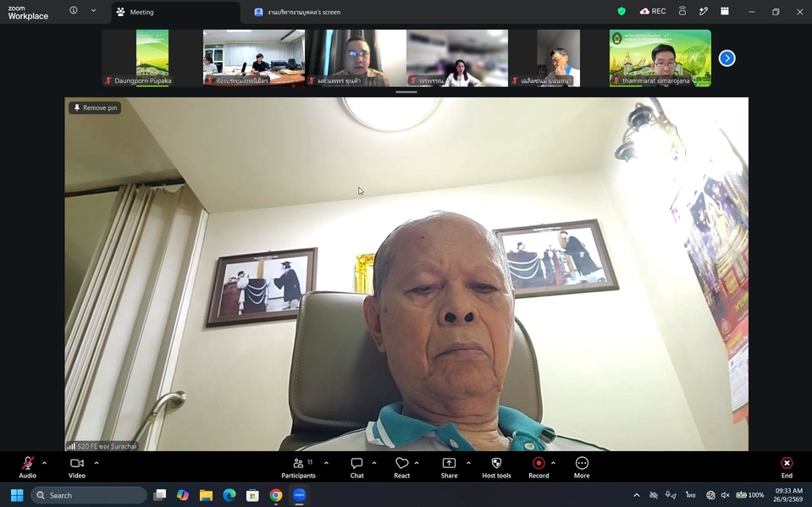
Task: Open the React emoji menu
Action: coord(402,467)
